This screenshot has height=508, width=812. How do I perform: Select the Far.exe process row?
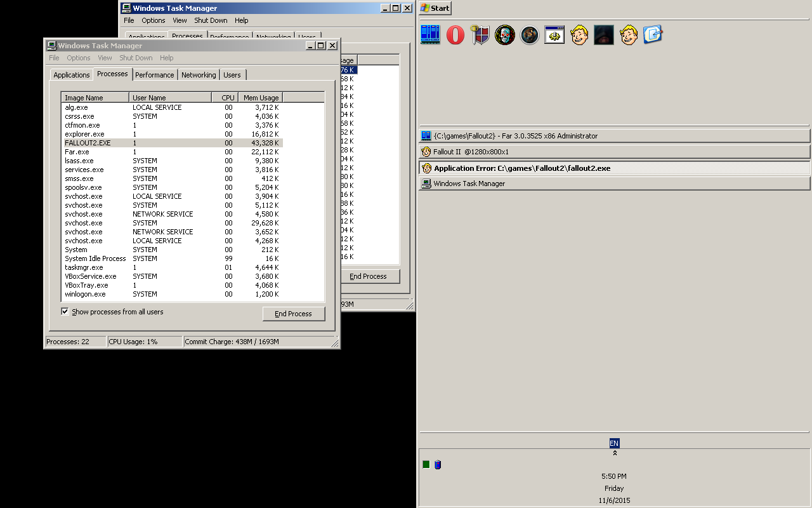[172, 152]
